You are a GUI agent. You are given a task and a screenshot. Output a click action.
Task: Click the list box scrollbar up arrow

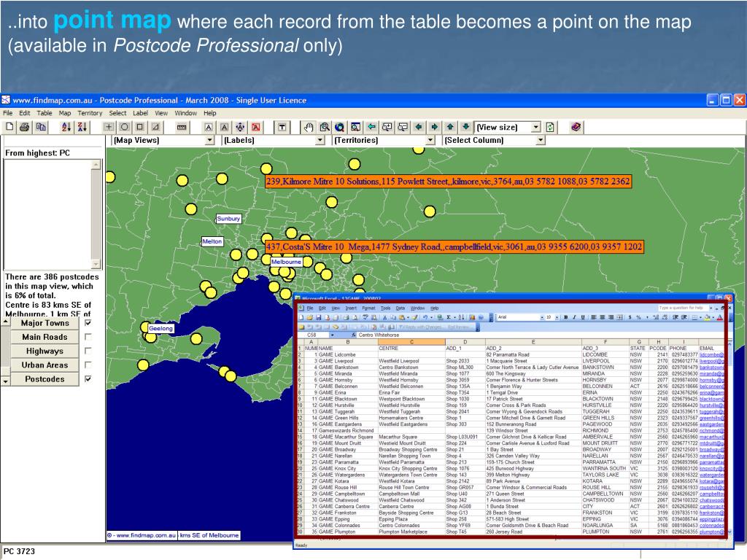coord(96,164)
